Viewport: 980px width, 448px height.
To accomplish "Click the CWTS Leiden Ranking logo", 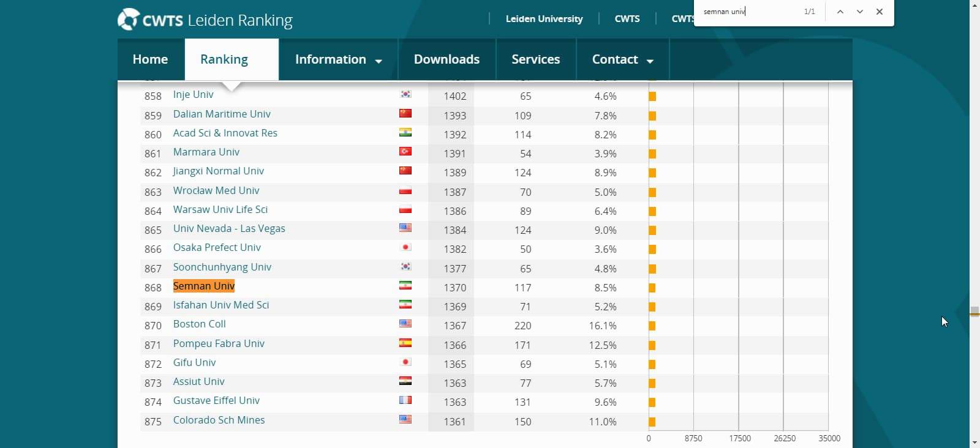I will click(205, 20).
